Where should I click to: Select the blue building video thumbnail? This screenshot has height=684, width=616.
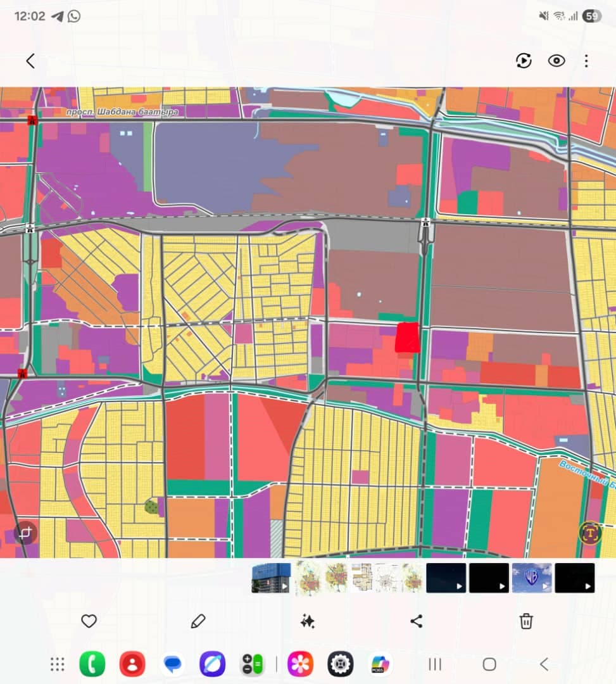click(271, 578)
